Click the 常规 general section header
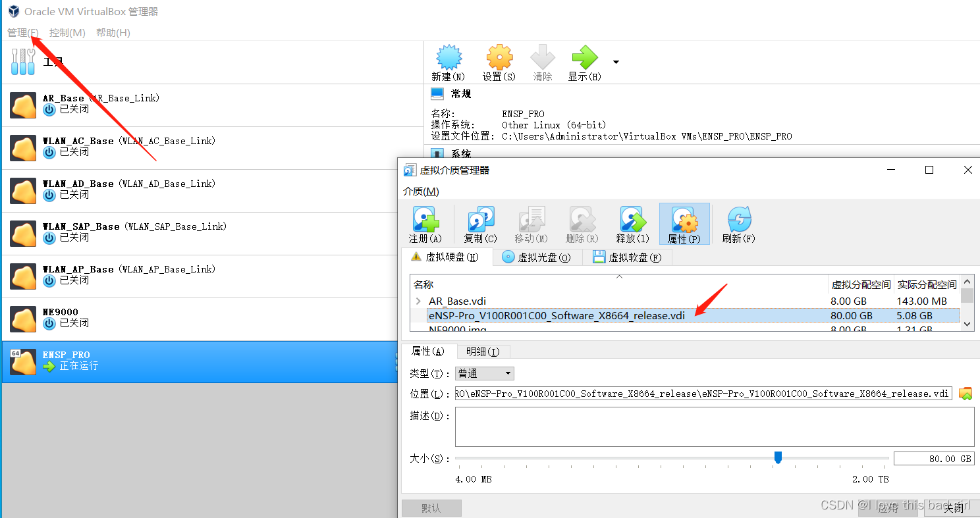The height and width of the screenshot is (518, 980). coord(461,93)
